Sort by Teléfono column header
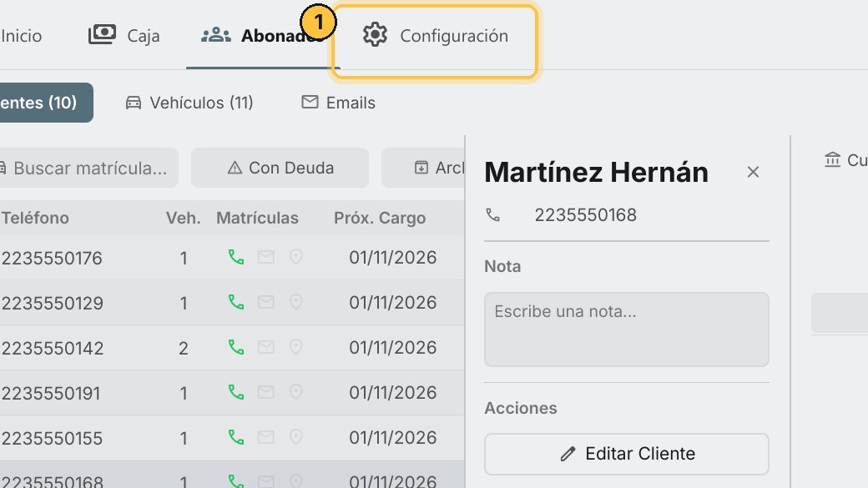This screenshot has height=488, width=868. [35, 218]
